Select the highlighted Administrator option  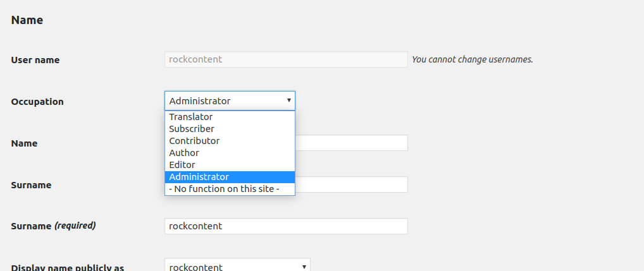(x=230, y=177)
